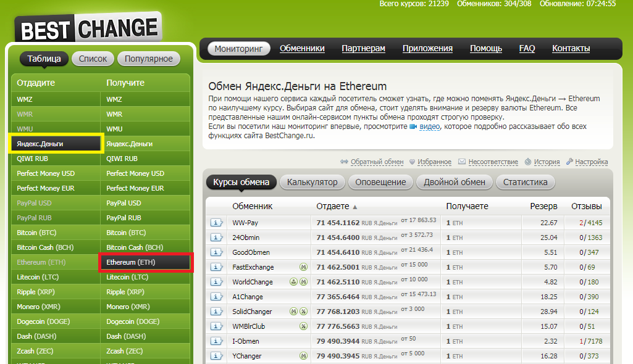The width and height of the screenshot is (633, 364).
Task: Switch to the Популярное view tab
Action: 149,59
